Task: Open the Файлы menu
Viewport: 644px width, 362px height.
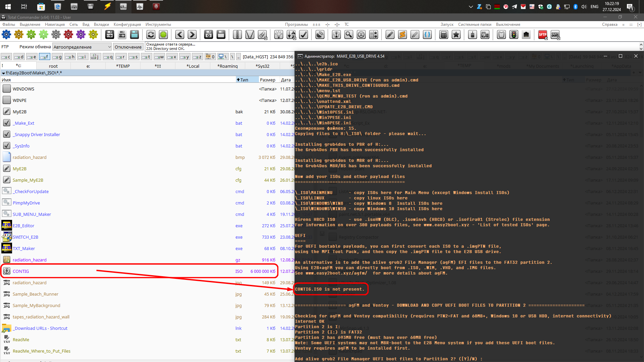Action: [9, 24]
